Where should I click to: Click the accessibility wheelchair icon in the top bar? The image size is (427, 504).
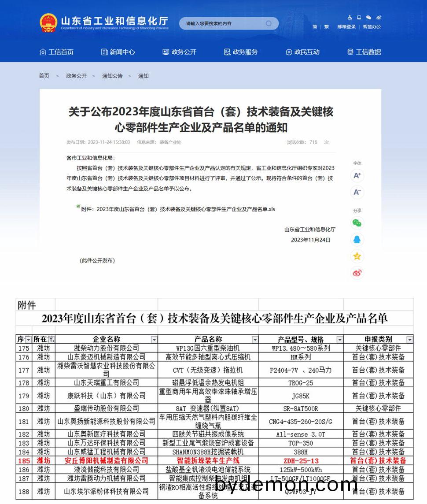(x=349, y=17)
